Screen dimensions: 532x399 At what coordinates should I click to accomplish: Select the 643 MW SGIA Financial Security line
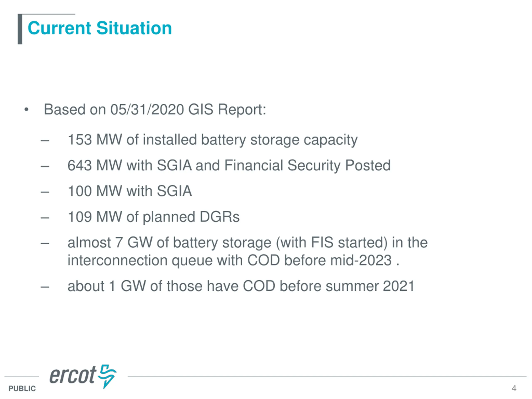pyautogui.click(x=229, y=165)
